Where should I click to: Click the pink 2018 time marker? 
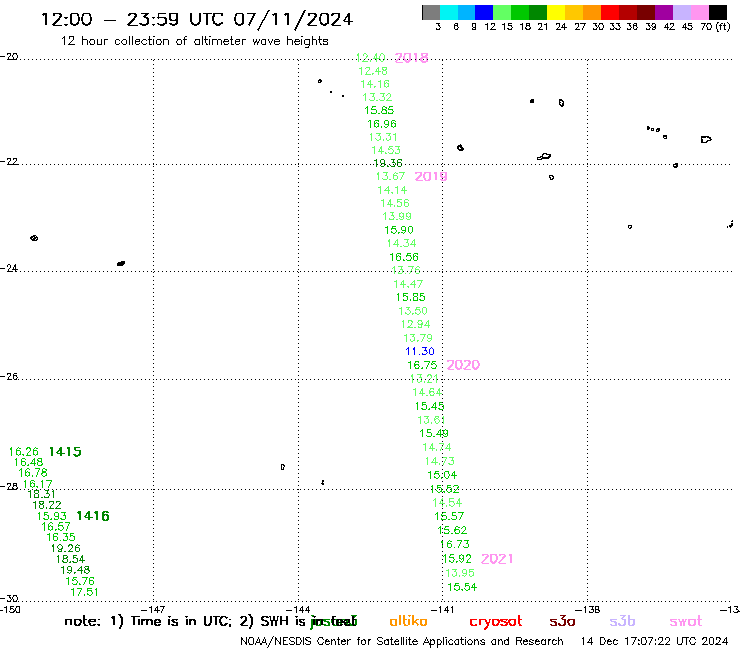point(412,58)
